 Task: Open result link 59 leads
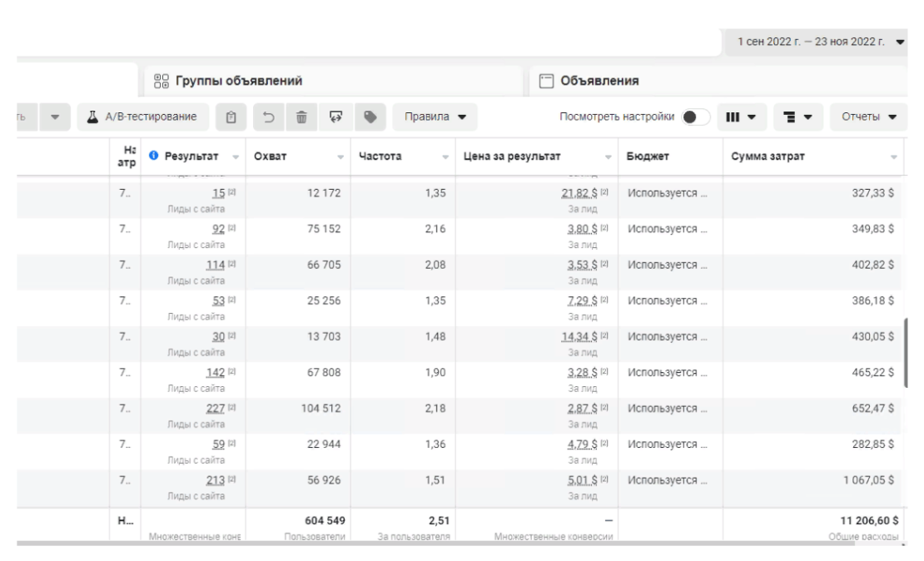coord(219,445)
